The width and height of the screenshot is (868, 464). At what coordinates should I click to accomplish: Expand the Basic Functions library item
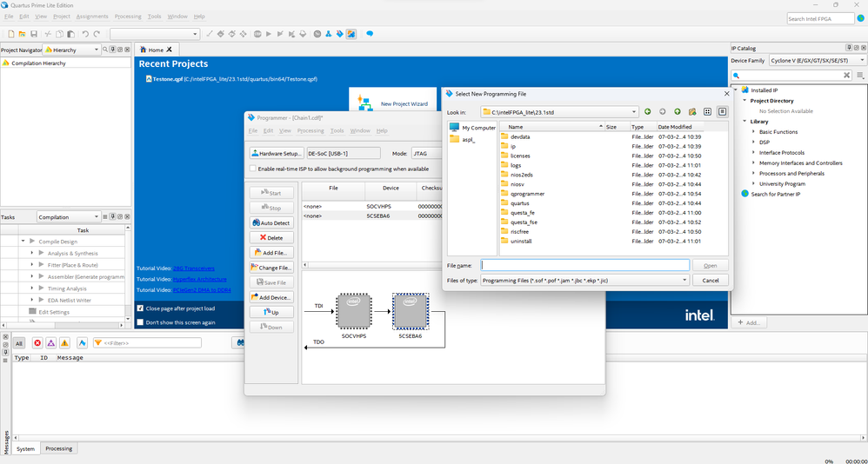point(754,132)
